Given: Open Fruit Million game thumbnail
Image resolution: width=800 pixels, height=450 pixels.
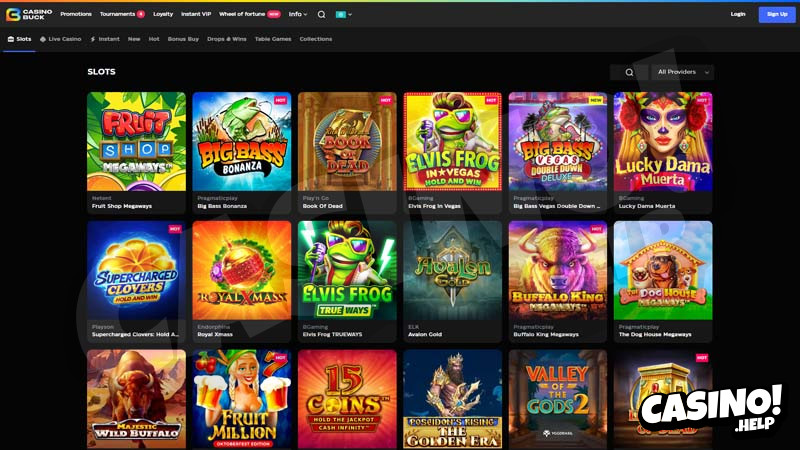Looking at the screenshot, I should click(x=242, y=399).
